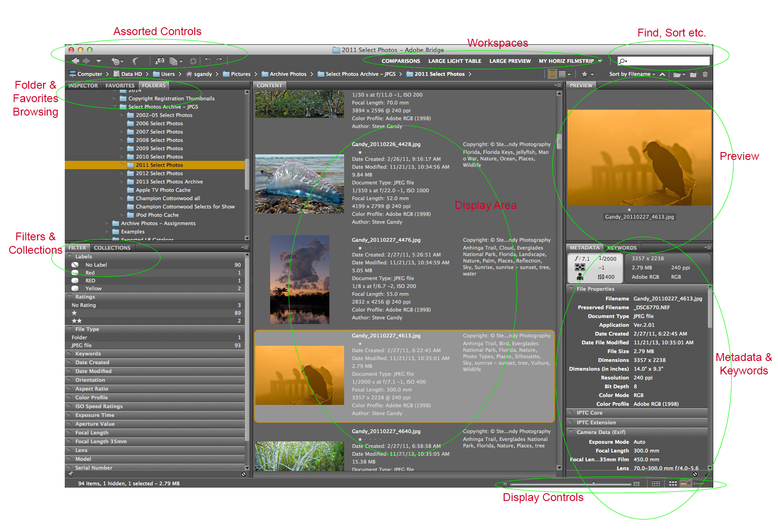Expand the Archive Photos – Assignments folder
778x532 pixels.
coord(108,223)
